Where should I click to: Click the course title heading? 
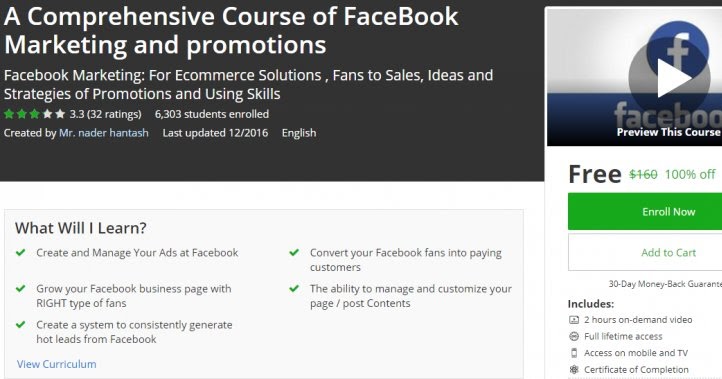231,30
